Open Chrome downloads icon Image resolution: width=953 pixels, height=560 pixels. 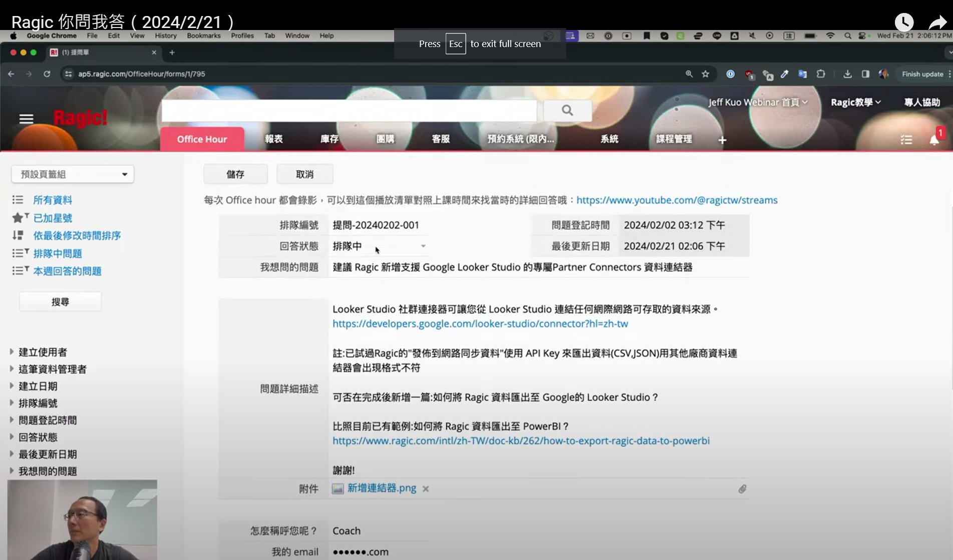coord(847,74)
